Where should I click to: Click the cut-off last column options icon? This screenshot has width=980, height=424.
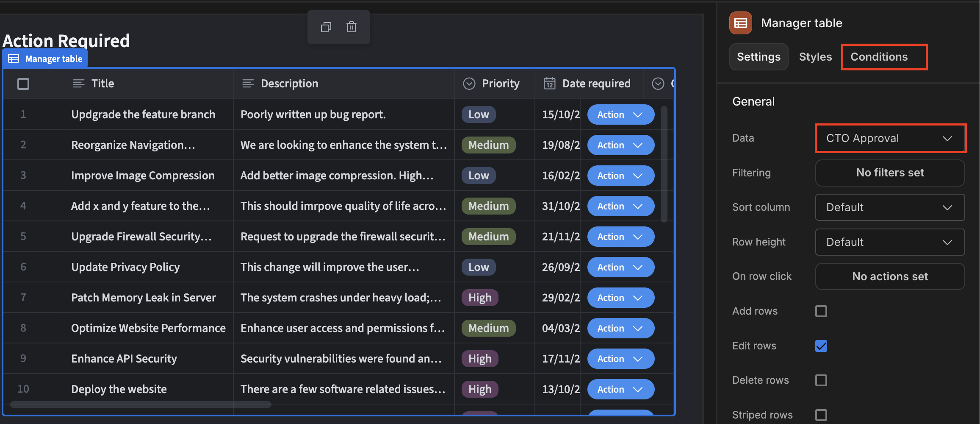click(658, 84)
